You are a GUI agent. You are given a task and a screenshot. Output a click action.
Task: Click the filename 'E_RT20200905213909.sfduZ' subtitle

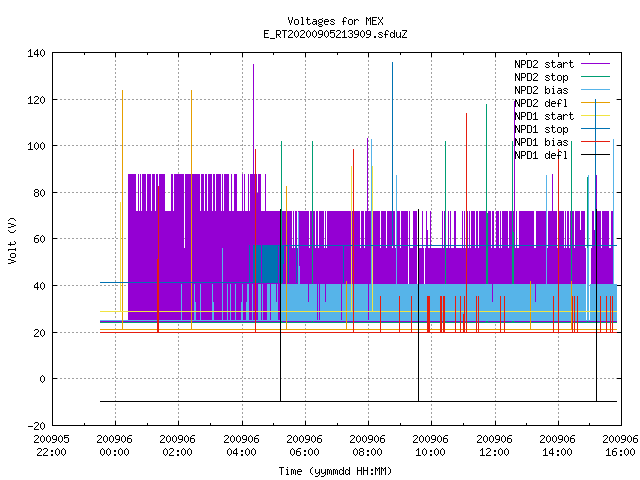335,34
